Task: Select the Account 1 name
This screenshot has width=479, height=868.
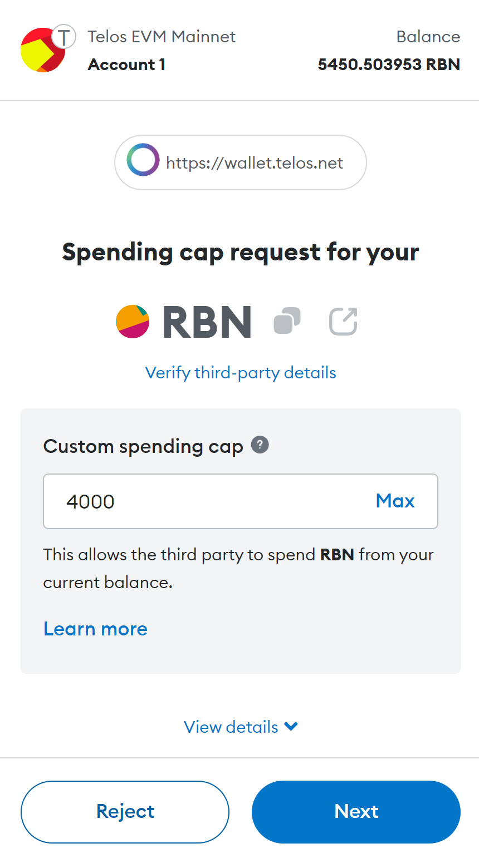Action: 126,65
